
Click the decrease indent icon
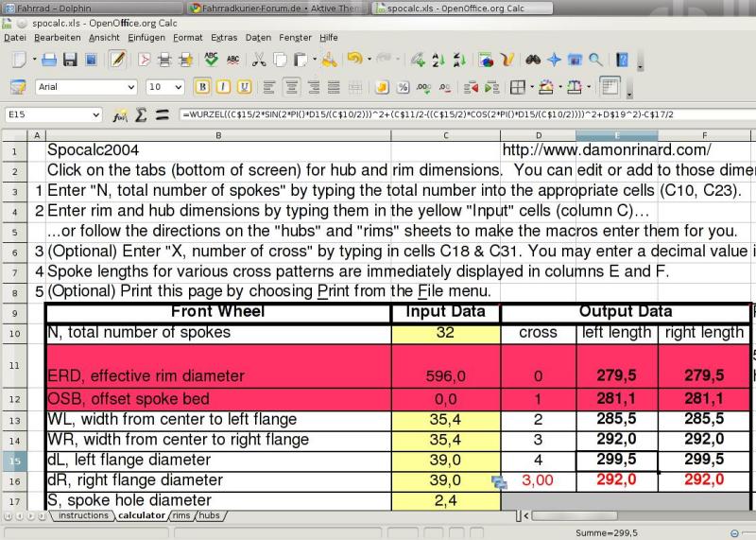[x=471, y=87]
